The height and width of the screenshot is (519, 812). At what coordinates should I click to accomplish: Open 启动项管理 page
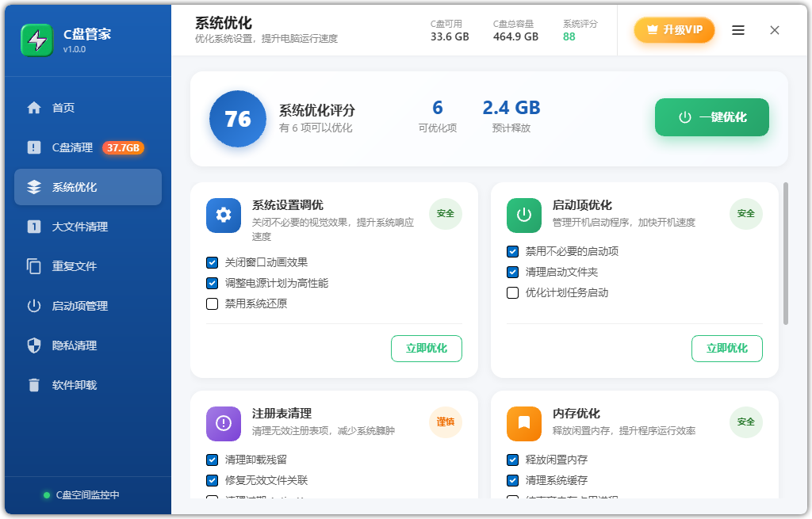click(x=88, y=306)
